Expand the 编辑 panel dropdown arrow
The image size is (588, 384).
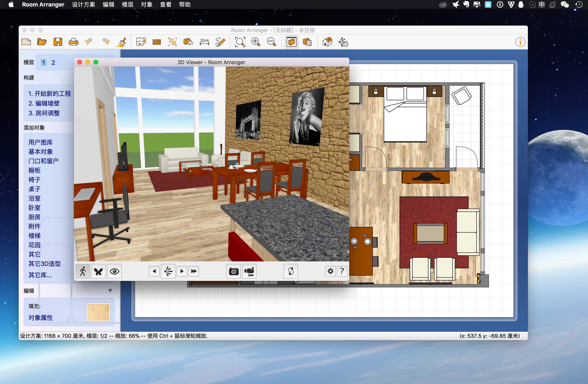110,291
